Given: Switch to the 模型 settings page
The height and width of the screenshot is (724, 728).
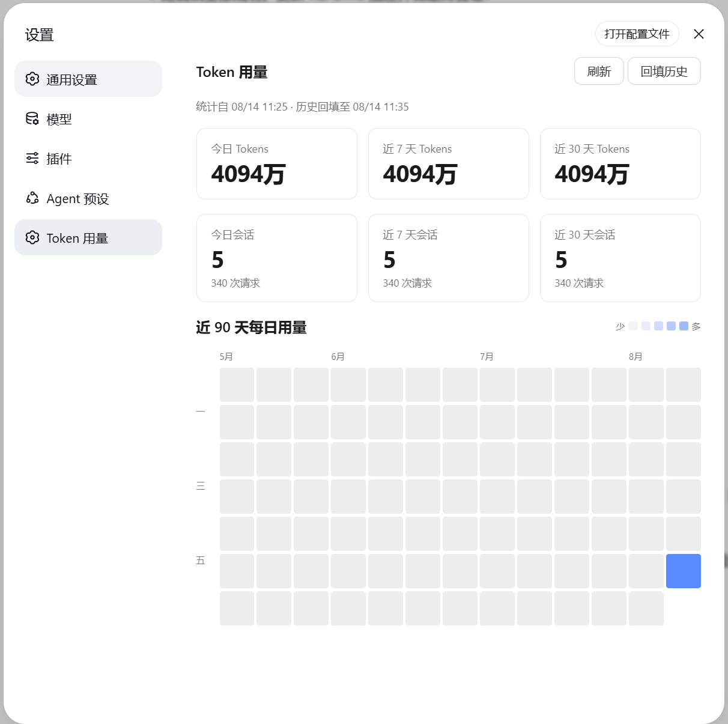Looking at the screenshot, I should tap(88, 118).
